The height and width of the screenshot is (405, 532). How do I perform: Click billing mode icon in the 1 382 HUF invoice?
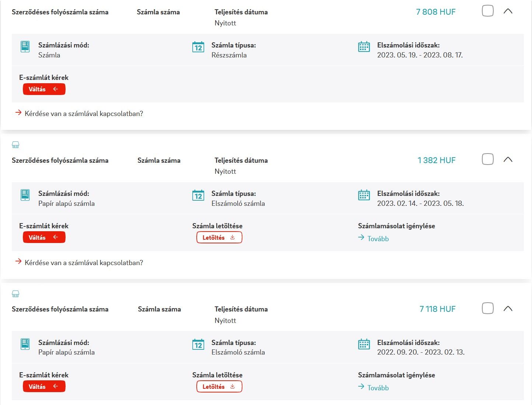[25, 195]
